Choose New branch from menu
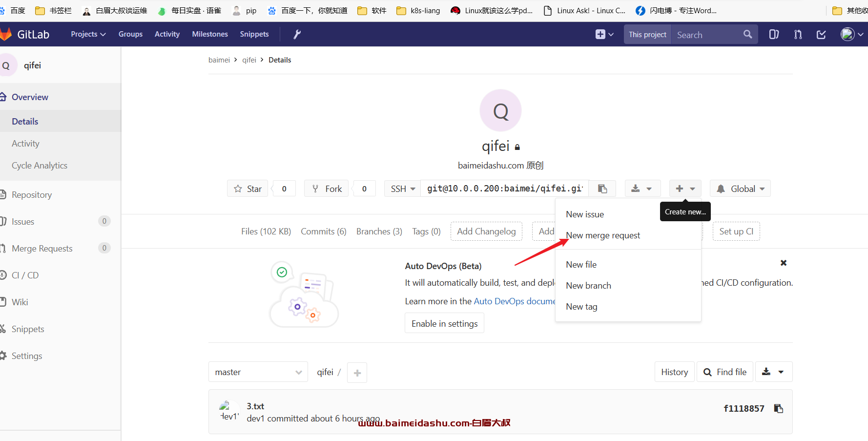This screenshot has height=441, width=868. pyautogui.click(x=588, y=286)
